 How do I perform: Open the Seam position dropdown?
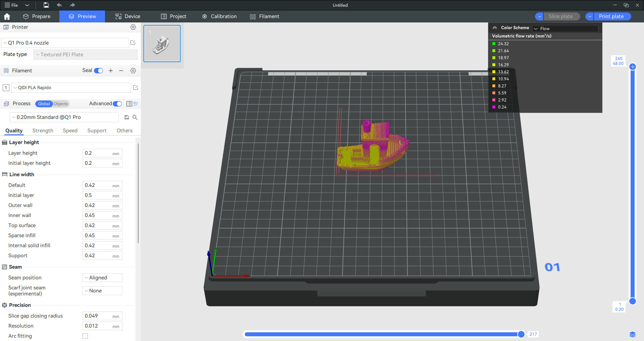point(102,278)
